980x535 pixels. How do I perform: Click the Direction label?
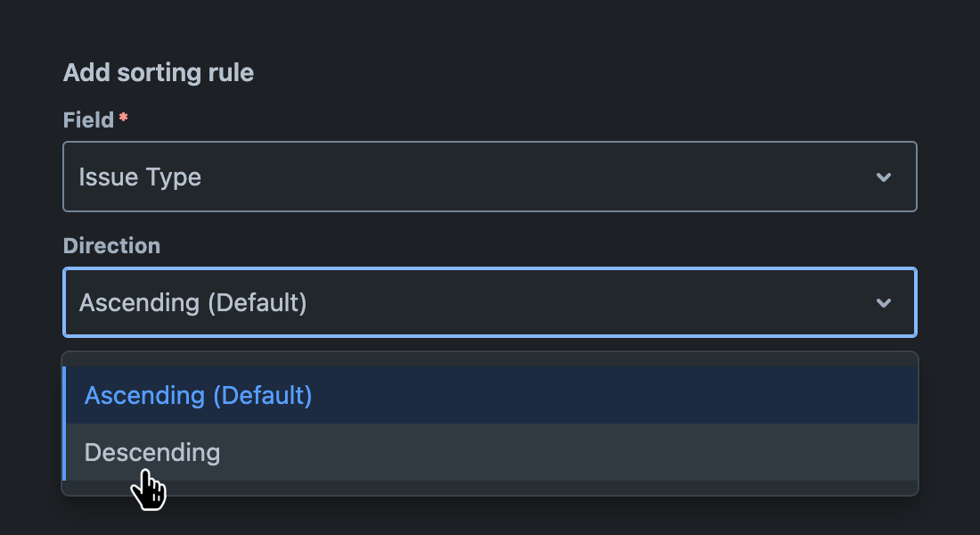(x=111, y=245)
